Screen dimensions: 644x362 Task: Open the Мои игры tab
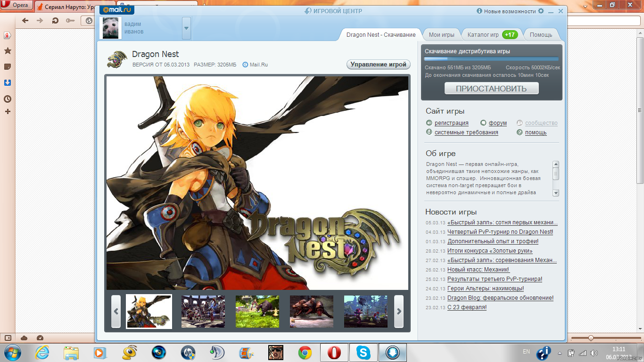click(442, 35)
